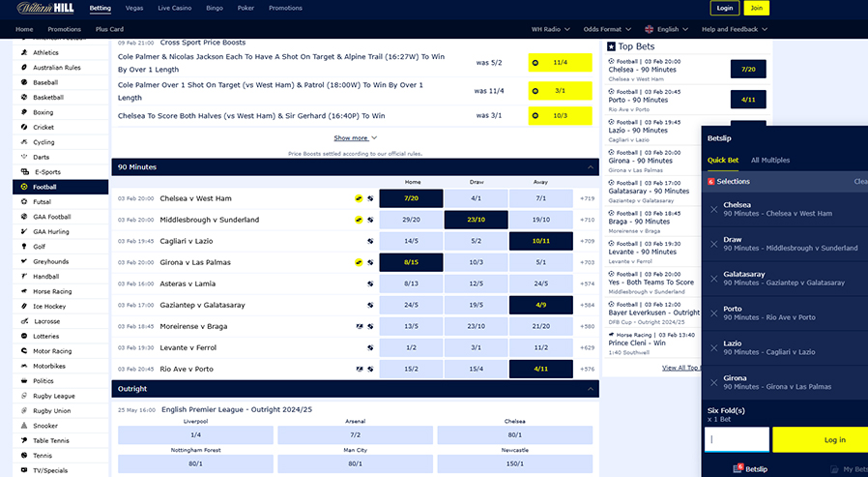Open English language dropdown

667,29
